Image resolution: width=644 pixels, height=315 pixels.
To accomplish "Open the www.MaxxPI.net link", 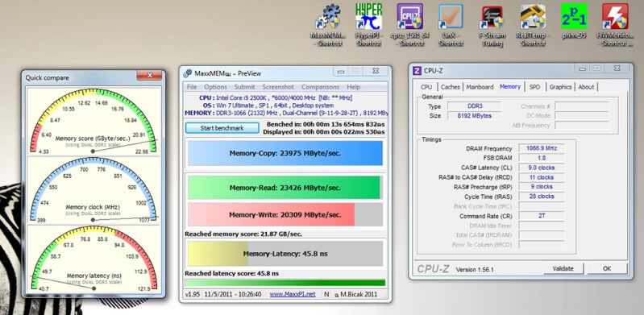I will (293, 294).
